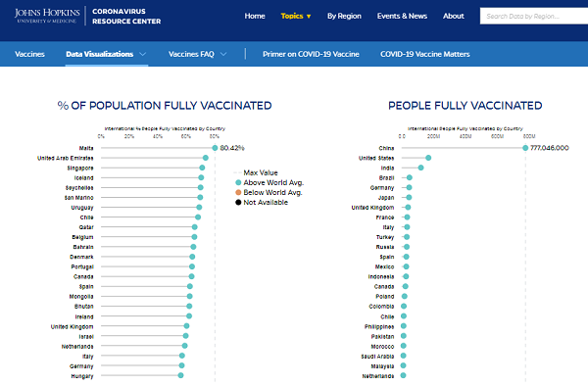Image resolution: width=588 pixels, height=386 pixels.
Task: Open the About page
Action: click(454, 16)
